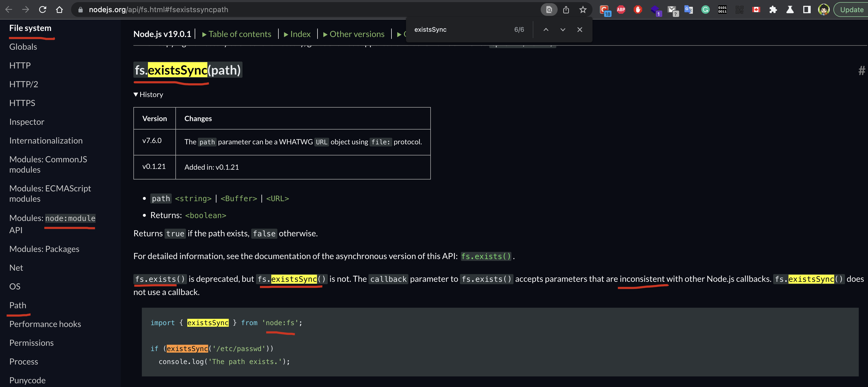This screenshot has width=868, height=387.
Task: Open HTTP docs in sidebar
Action: [20, 65]
